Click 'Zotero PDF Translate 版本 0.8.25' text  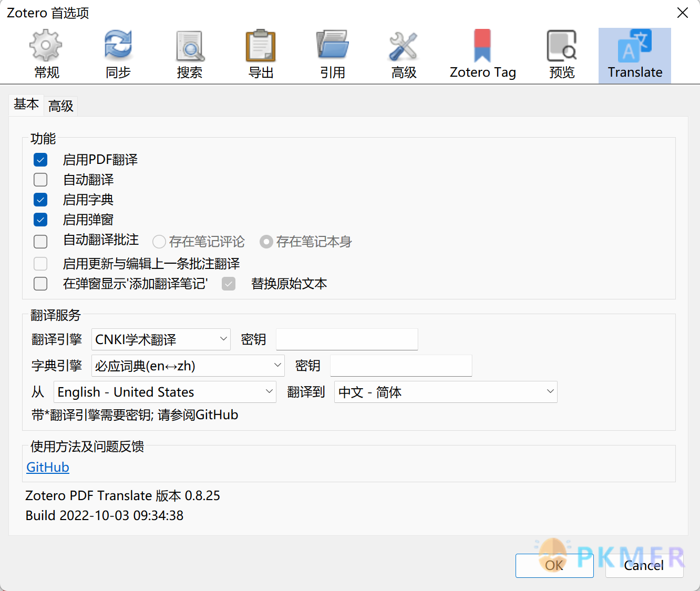click(122, 495)
